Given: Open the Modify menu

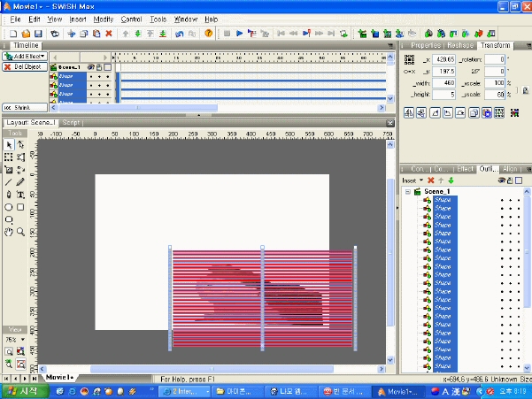Looking at the screenshot, I should tap(104, 19).
